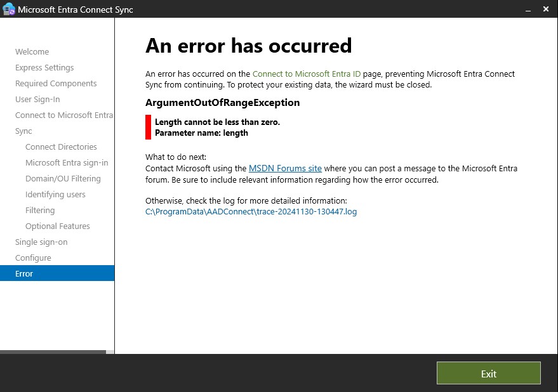Select the Single sign-on step

pyautogui.click(x=41, y=242)
